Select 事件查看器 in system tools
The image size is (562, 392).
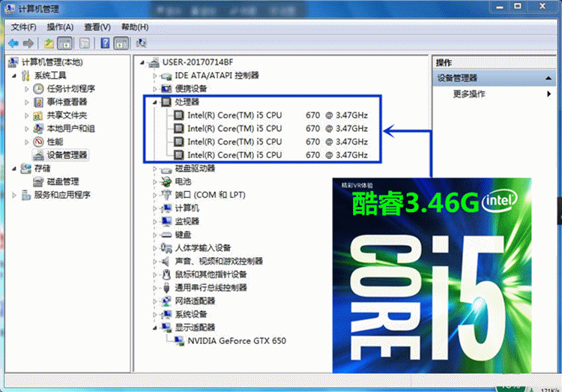(x=67, y=102)
